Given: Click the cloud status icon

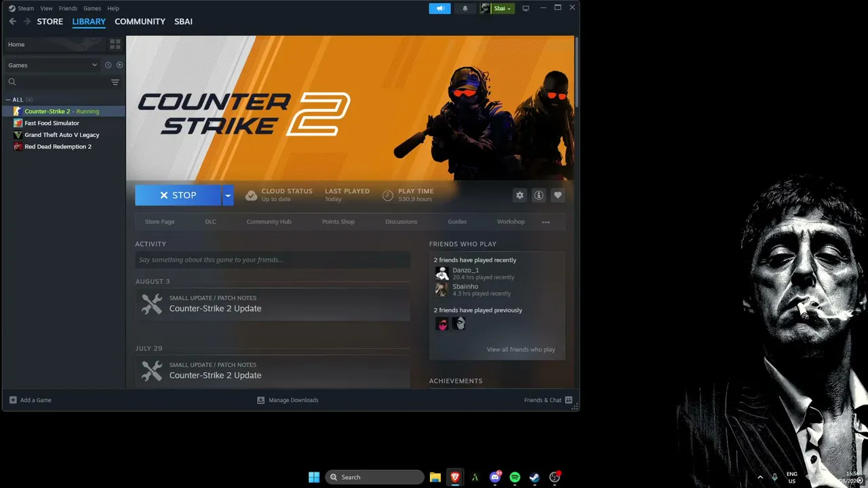Looking at the screenshot, I should 251,195.
